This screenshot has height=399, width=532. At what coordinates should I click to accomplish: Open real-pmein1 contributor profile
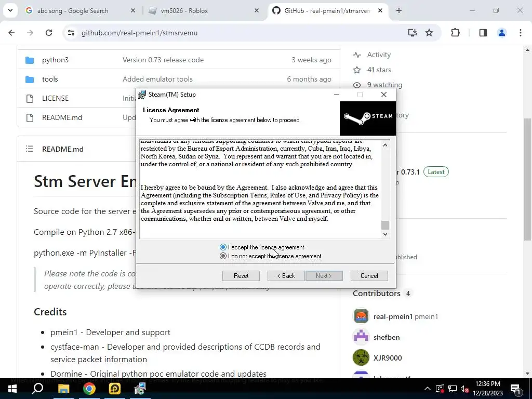click(x=393, y=316)
